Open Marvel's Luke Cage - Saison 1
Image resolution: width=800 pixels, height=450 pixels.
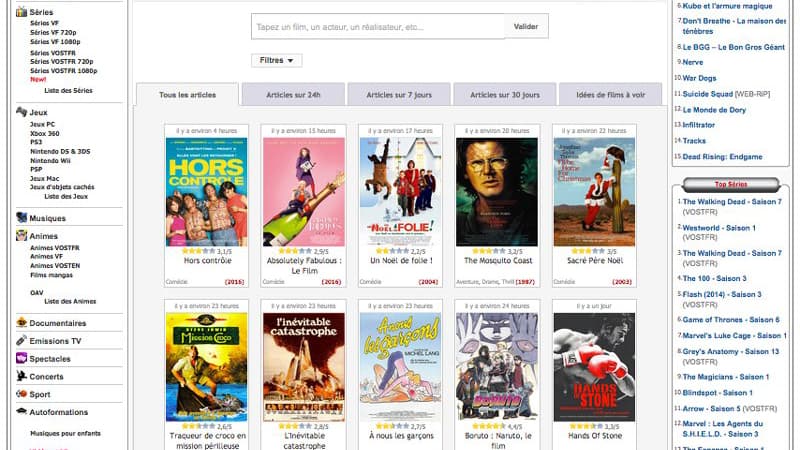pyautogui.click(x=735, y=336)
